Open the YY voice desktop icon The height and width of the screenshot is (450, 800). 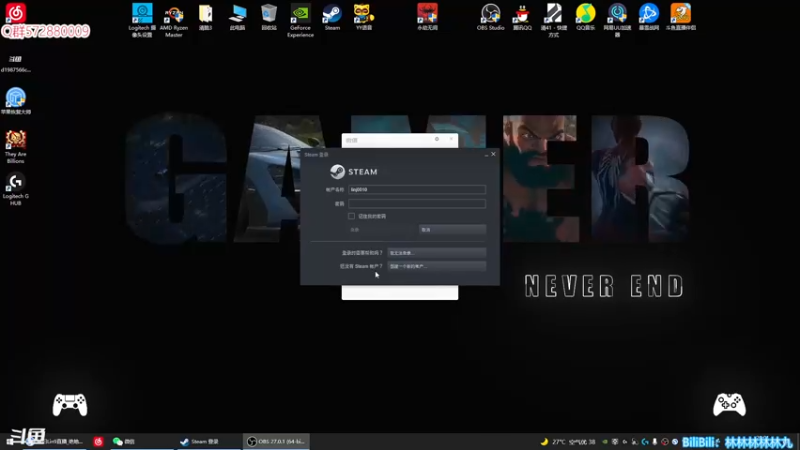click(x=364, y=17)
